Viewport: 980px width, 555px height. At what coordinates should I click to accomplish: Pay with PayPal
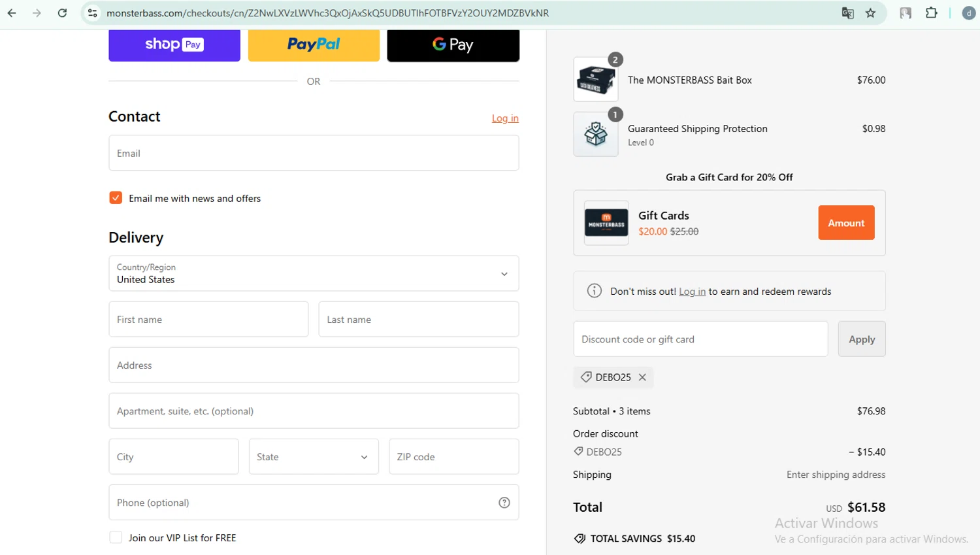[x=314, y=45]
